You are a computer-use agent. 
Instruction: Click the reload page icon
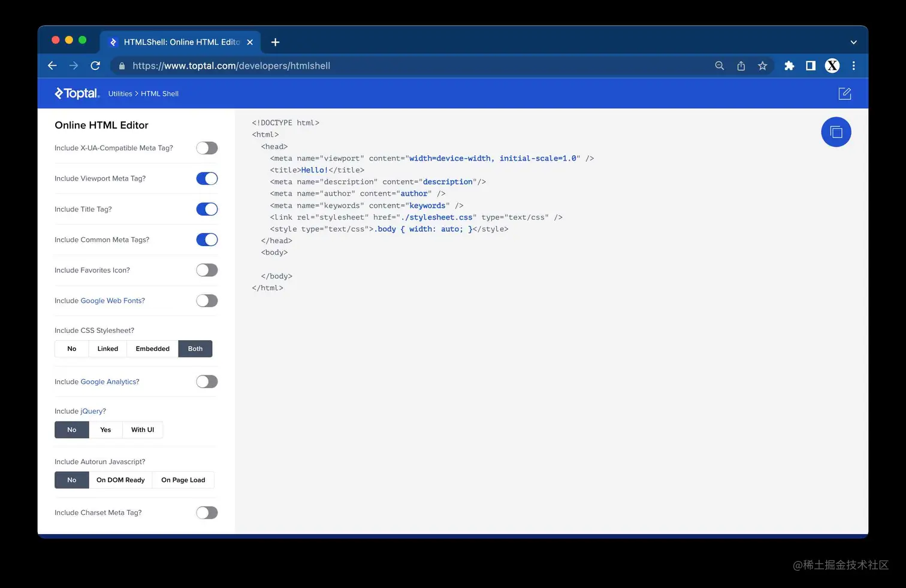click(95, 66)
